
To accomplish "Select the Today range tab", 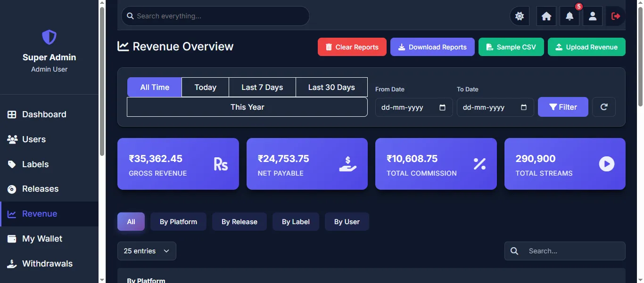I will click(206, 87).
